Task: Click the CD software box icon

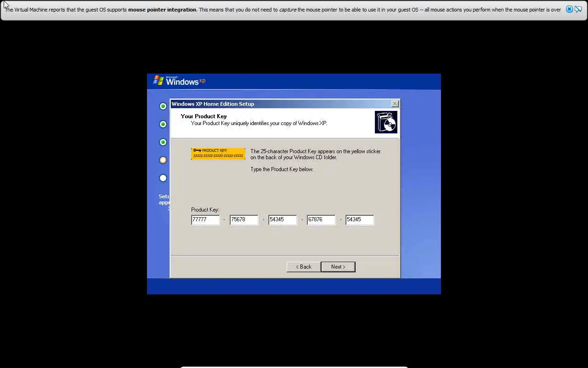Action: point(386,122)
